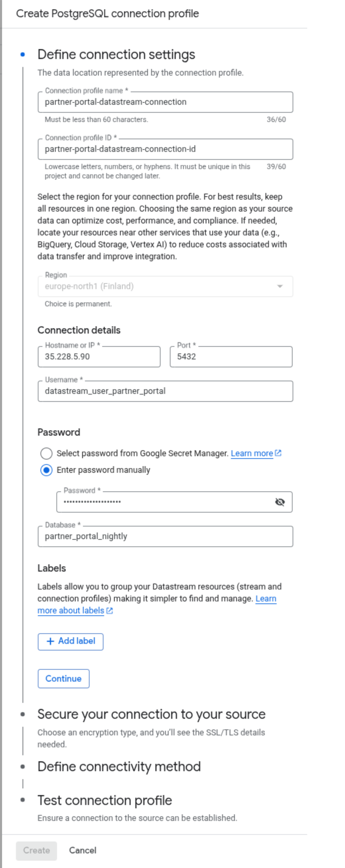The image size is (345, 868).
Task: Click the Database field with partner_portal_nightly
Action: click(x=165, y=536)
